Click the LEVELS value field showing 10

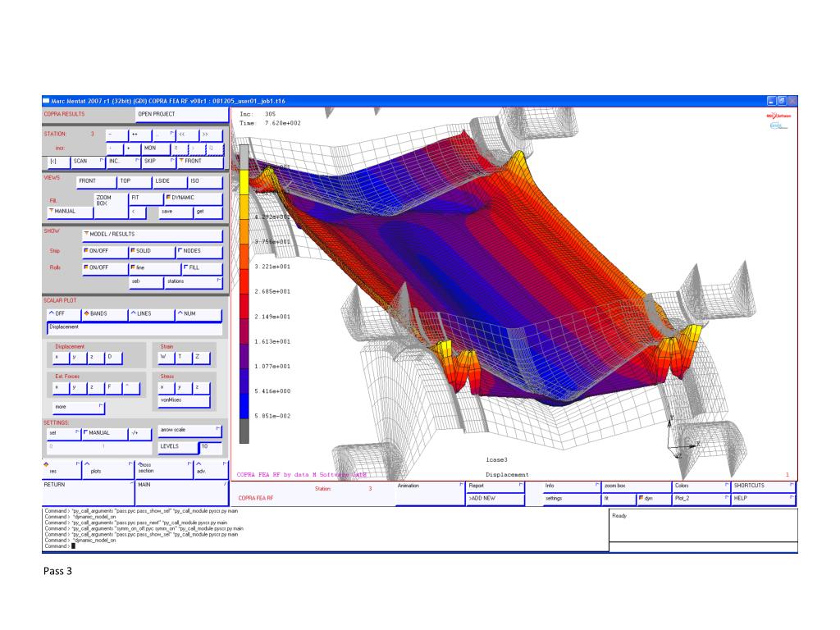(211, 447)
